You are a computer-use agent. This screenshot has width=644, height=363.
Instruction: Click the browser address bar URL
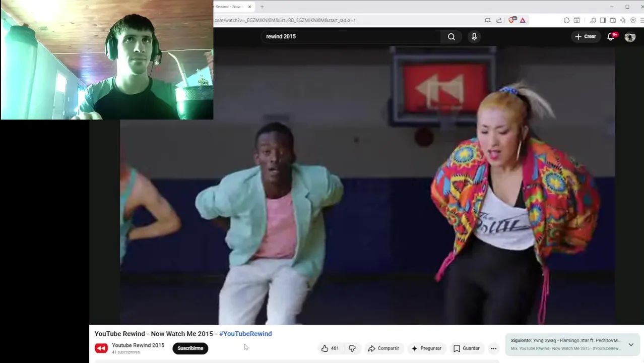pos(285,20)
